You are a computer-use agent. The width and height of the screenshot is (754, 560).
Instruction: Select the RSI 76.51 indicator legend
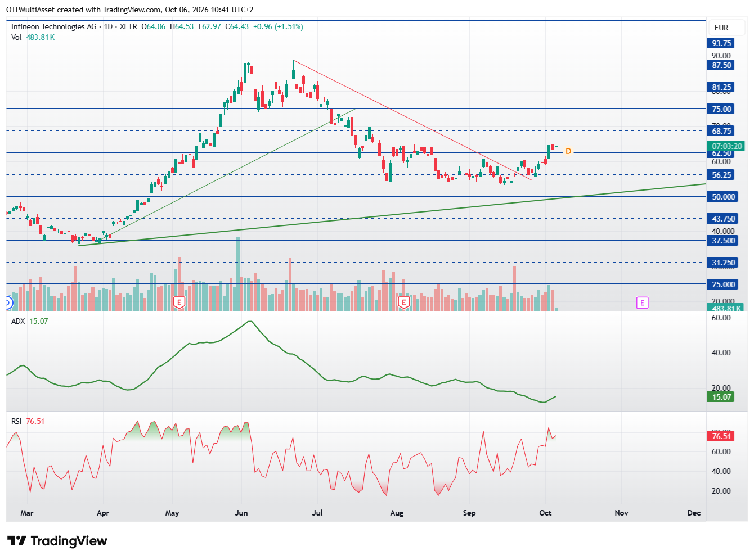coord(28,421)
